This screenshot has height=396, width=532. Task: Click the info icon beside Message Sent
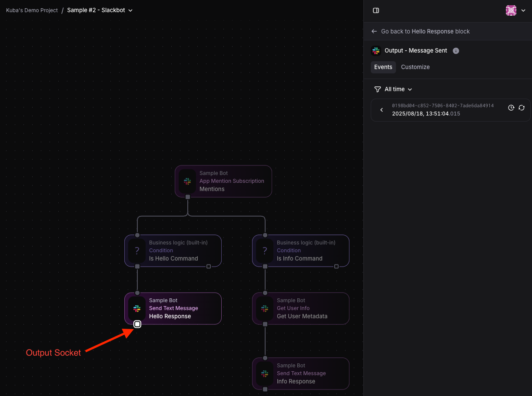456,51
